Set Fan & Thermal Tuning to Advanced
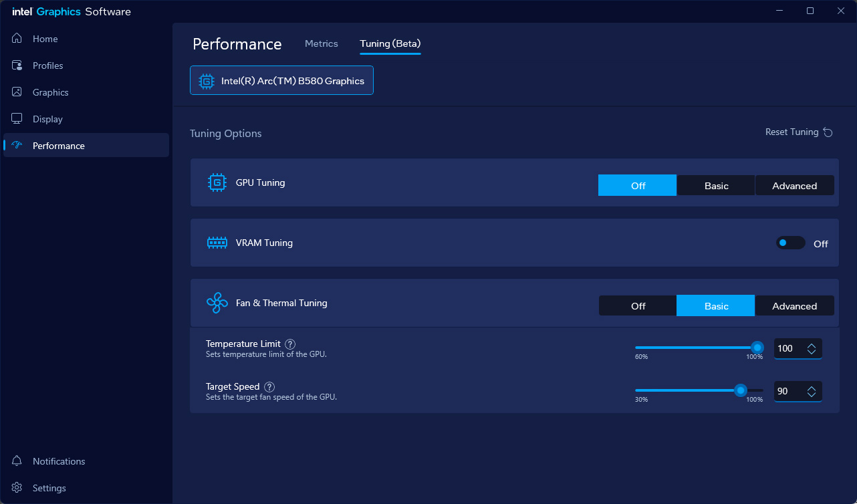The image size is (857, 504). click(795, 306)
